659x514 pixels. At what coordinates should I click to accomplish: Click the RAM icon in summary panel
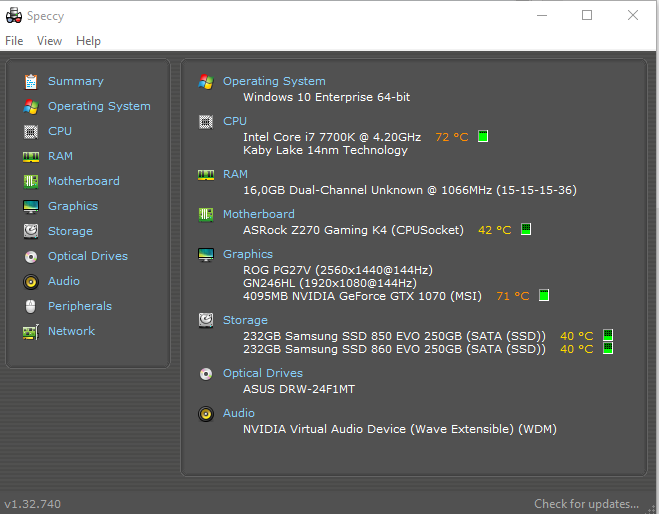coord(206,175)
